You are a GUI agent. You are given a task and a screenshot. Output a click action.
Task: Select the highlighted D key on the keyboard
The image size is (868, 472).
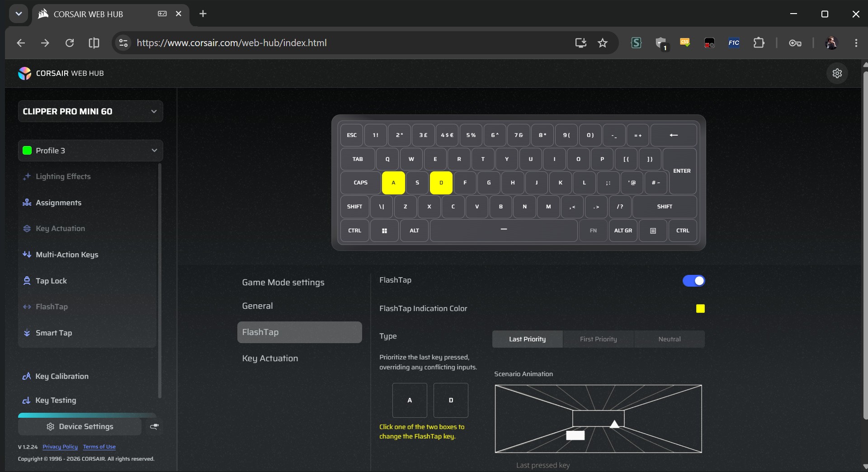coord(441,183)
